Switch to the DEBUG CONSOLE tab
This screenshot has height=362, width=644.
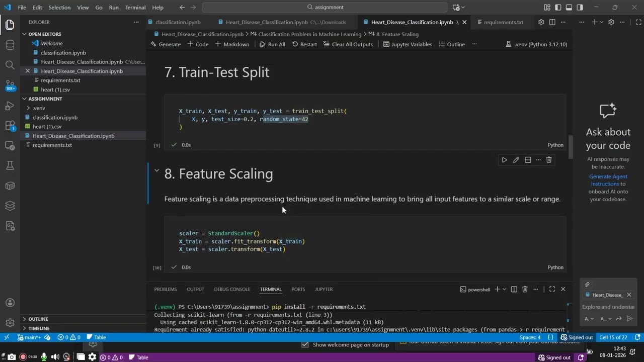point(232,289)
